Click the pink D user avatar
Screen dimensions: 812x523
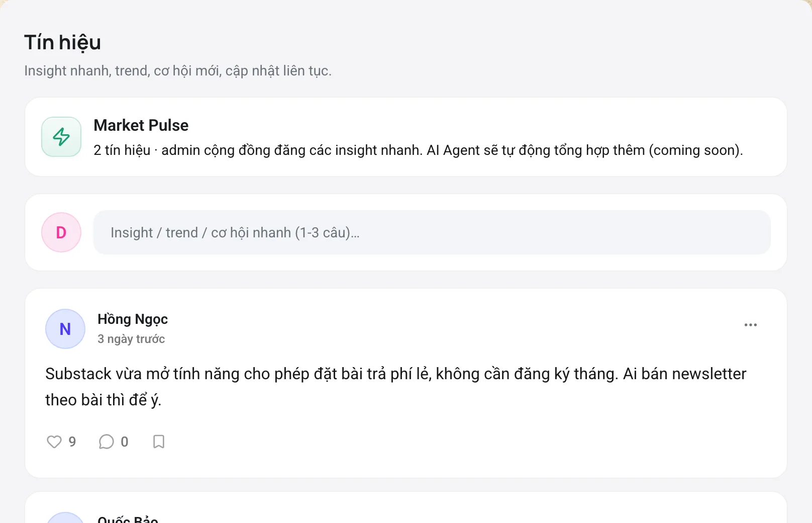61,232
